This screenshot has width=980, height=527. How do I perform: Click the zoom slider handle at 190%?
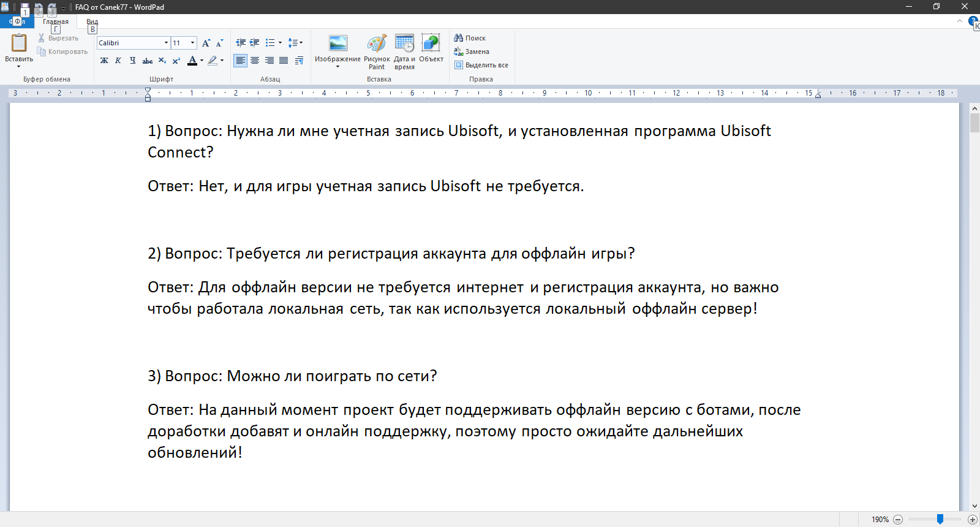[940, 519]
